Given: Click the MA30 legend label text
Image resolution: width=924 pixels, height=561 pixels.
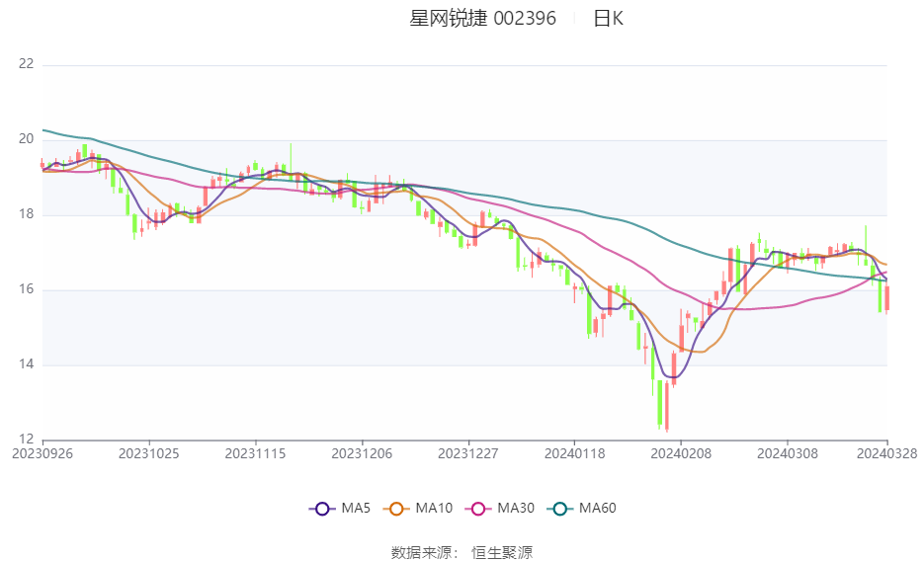Looking at the screenshot, I should [516, 508].
